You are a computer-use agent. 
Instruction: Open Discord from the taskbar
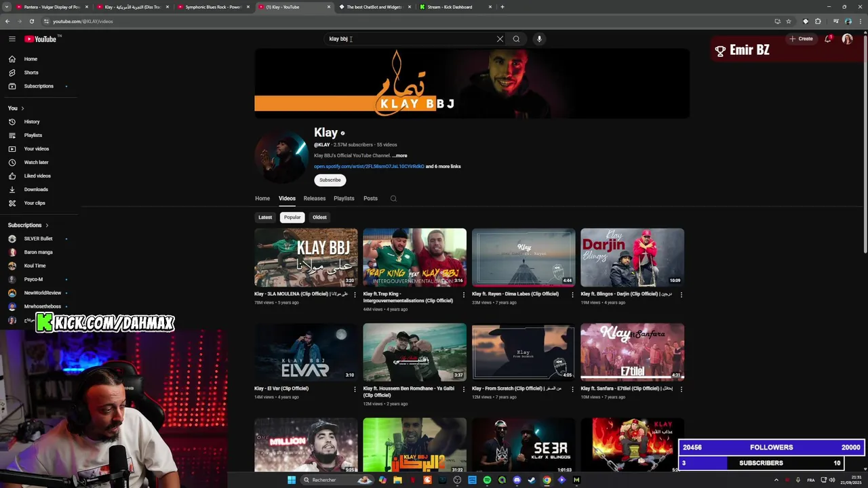(x=517, y=480)
